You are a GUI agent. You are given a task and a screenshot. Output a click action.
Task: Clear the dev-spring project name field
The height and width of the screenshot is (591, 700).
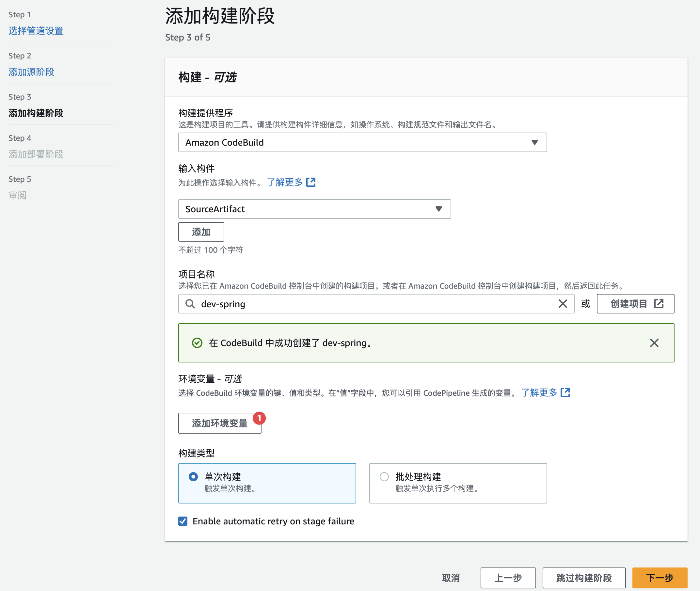(x=563, y=304)
